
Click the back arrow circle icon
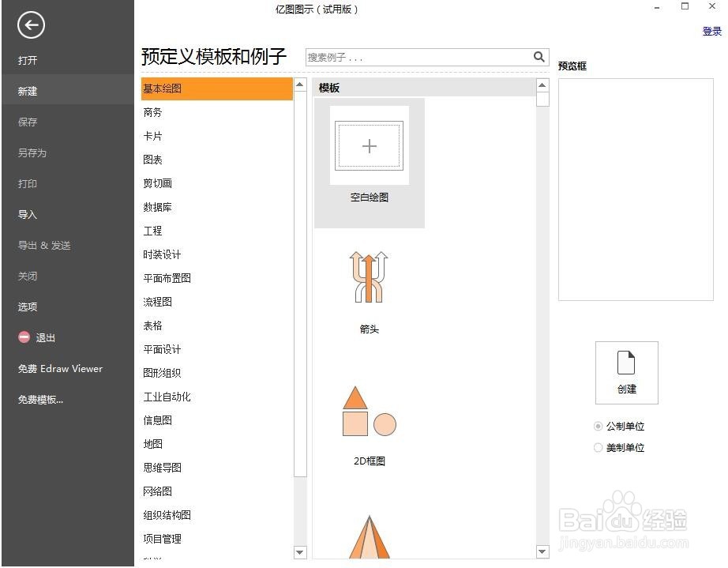click(x=31, y=25)
